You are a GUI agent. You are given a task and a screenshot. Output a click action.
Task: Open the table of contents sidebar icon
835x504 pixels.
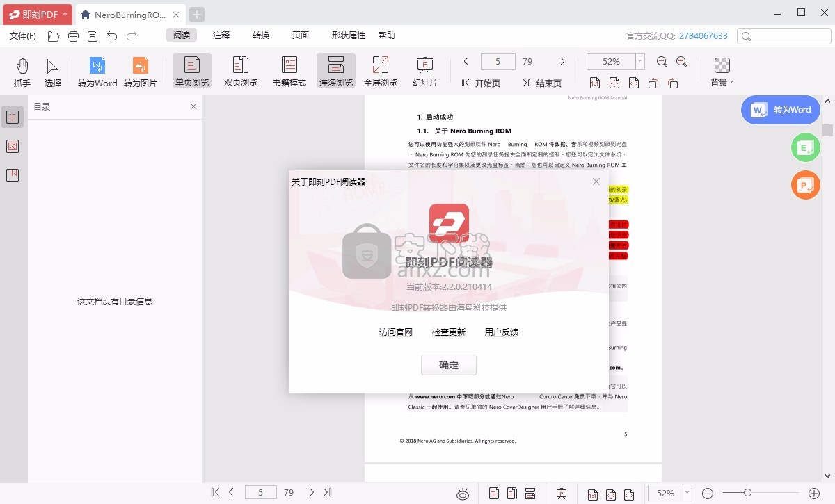(x=13, y=117)
